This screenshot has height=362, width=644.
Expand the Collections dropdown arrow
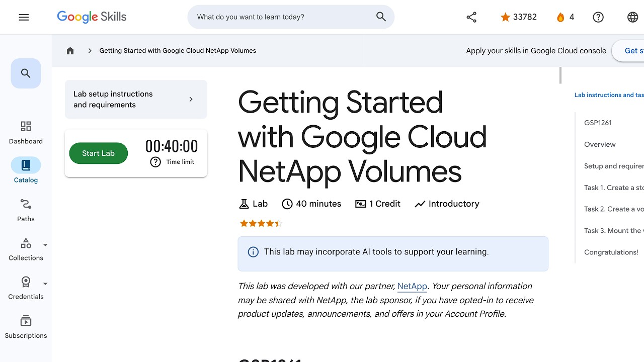point(45,245)
